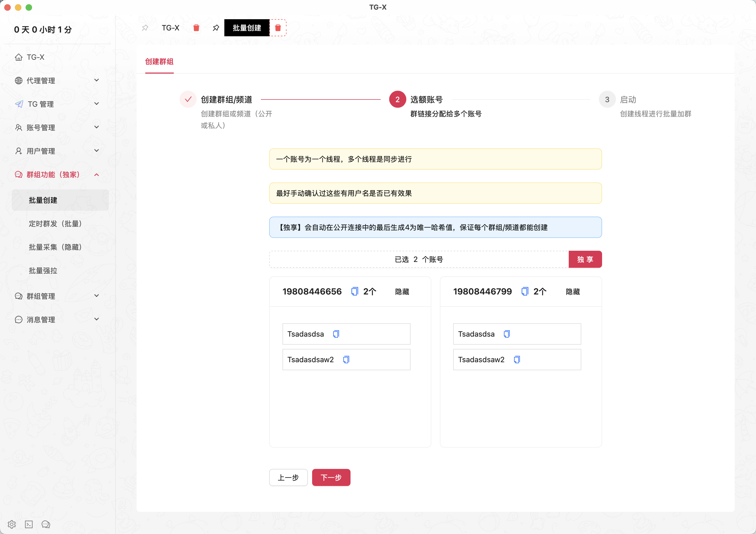Click the dashed red trash icon after 批量创建 tab

(278, 28)
